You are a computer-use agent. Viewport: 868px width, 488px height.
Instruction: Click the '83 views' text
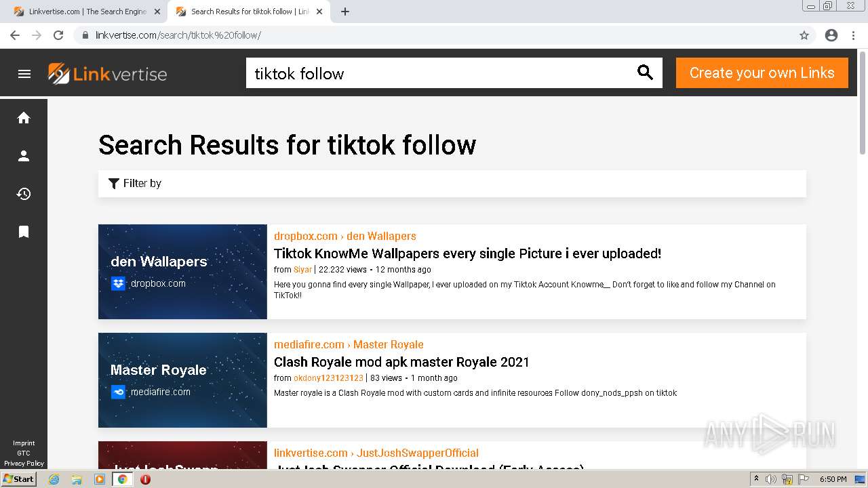point(386,378)
